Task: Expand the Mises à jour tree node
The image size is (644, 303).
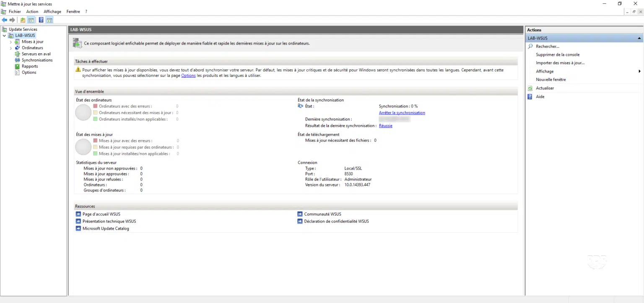Action: (x=11, y=42)
